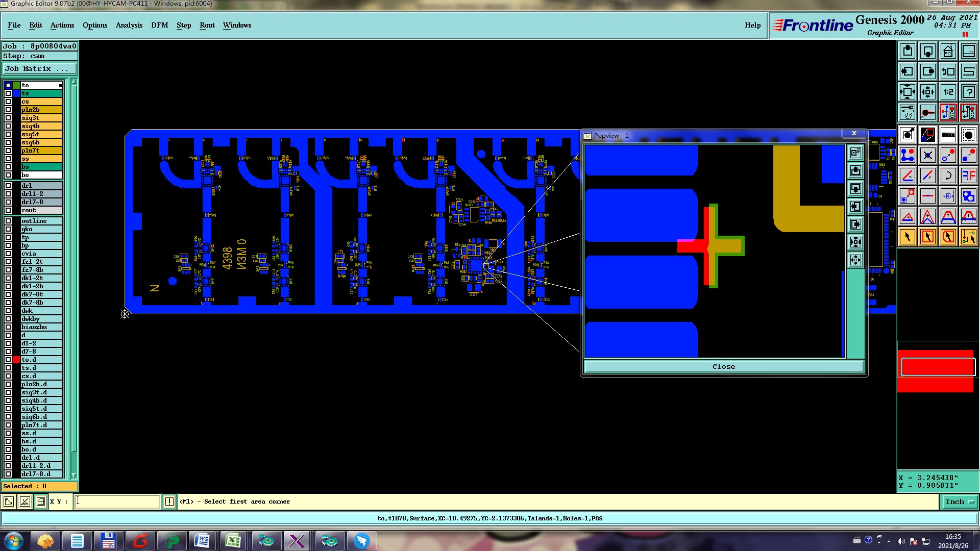980x551 pixels.
Task: Click the mirror feature tool icon
Action: (968, 176)
